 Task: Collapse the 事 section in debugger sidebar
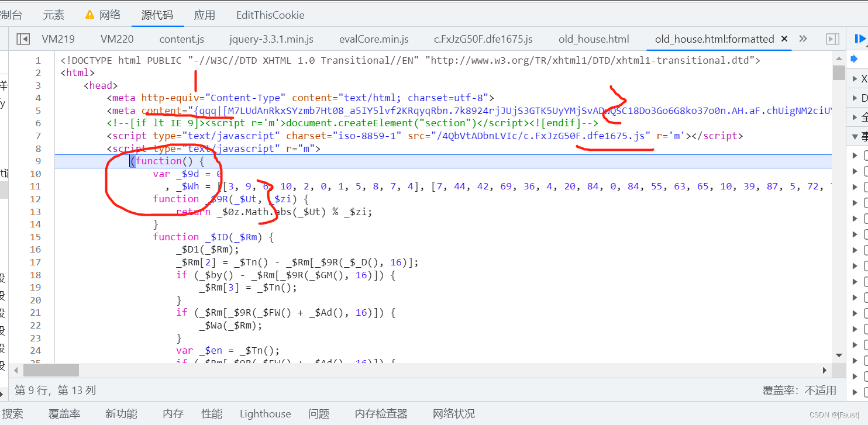(x=854, y=137)
